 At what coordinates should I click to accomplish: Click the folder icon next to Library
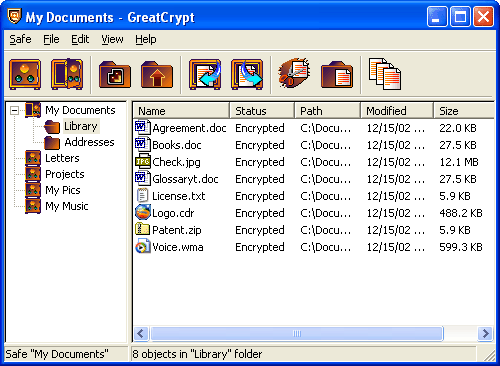pyautogui.click(x=52, y=127)
